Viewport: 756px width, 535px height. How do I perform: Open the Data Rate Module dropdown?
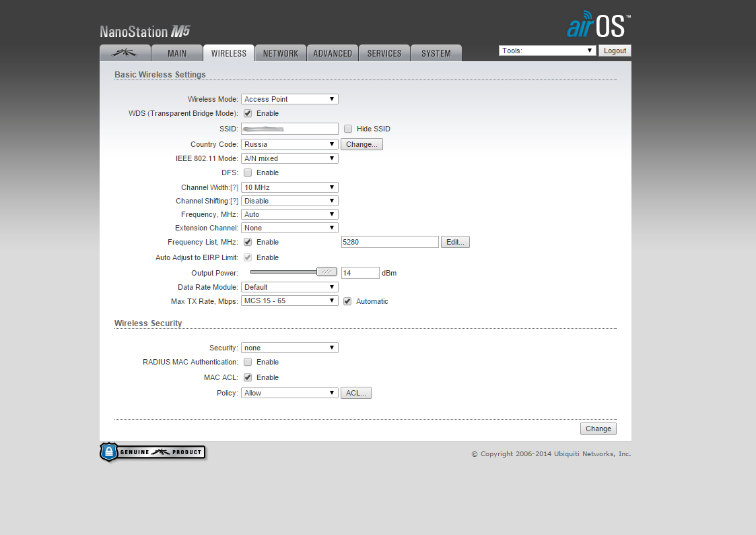tap(289, 287)
